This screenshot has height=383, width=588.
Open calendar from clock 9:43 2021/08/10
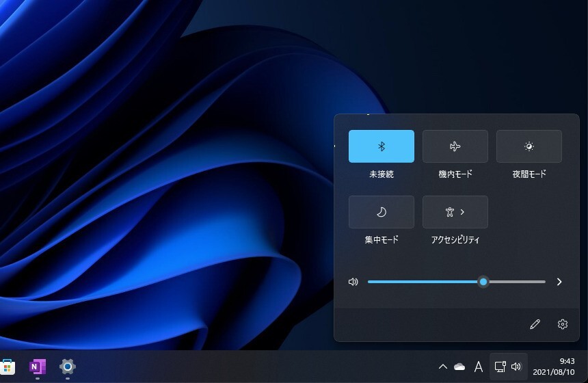554,367
